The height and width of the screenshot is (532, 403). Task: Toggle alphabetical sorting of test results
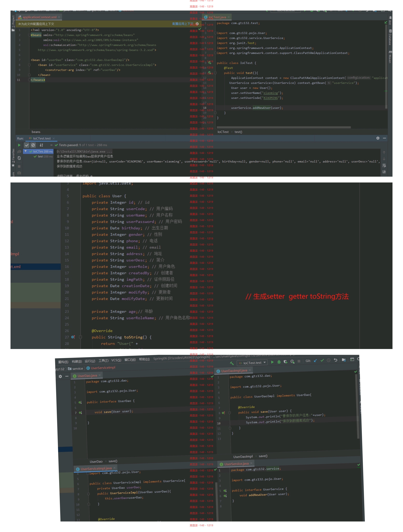[41, 145]
